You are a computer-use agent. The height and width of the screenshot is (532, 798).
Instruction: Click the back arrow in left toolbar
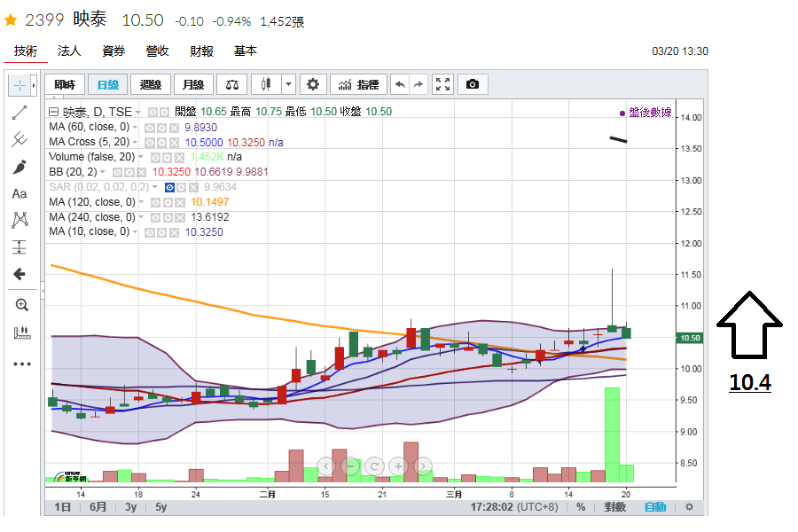20,274
